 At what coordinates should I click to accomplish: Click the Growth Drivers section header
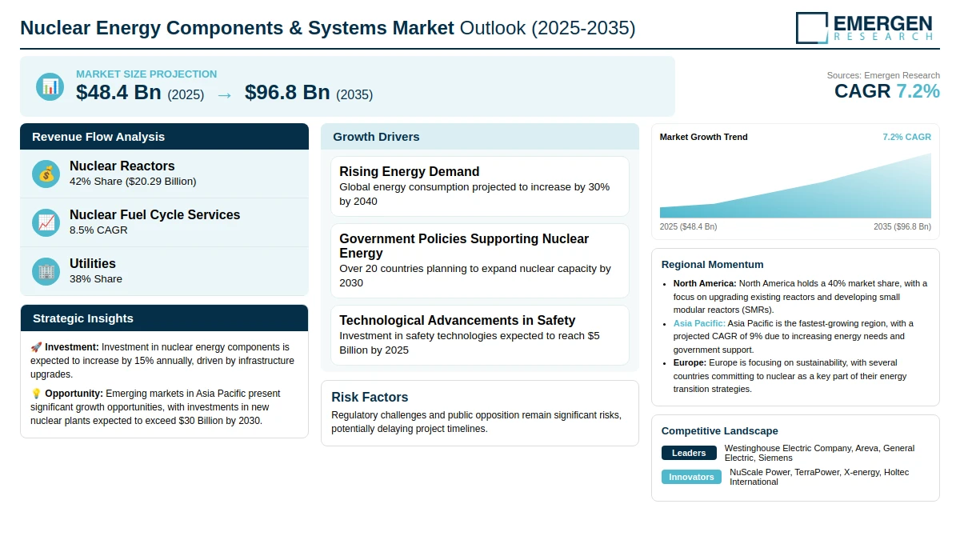point(480,137)
